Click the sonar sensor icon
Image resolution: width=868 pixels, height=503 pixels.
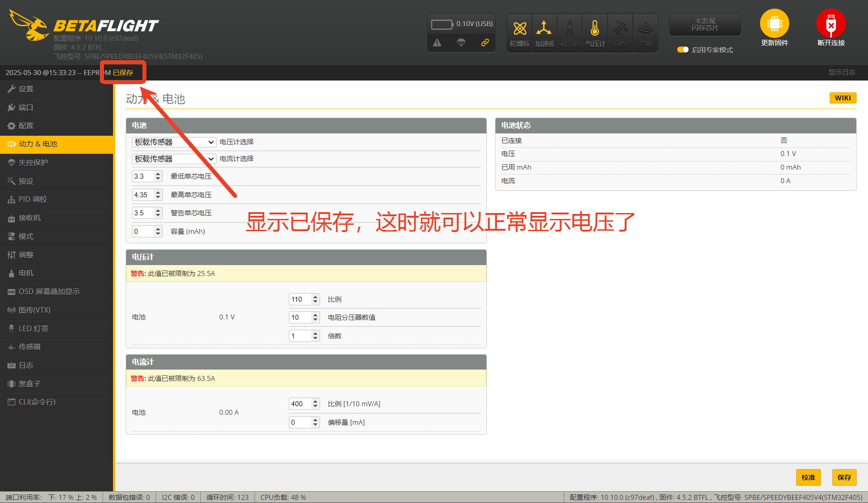(646, 28)
